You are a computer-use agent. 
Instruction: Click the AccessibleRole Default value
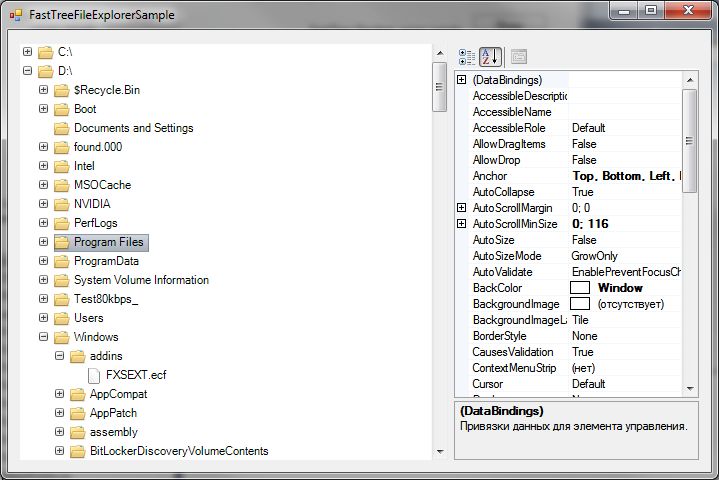pos(588,128)
